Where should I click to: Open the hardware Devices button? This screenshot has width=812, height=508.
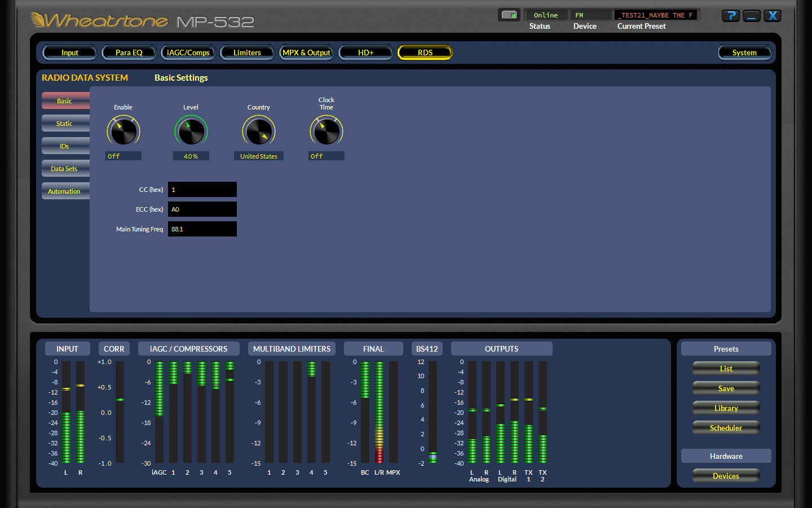tap(726, 476)
